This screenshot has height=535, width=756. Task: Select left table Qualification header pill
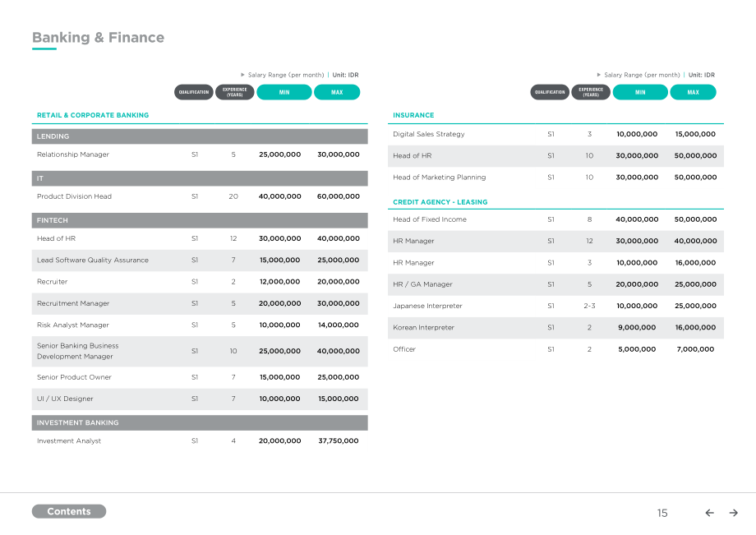(194, 92)
